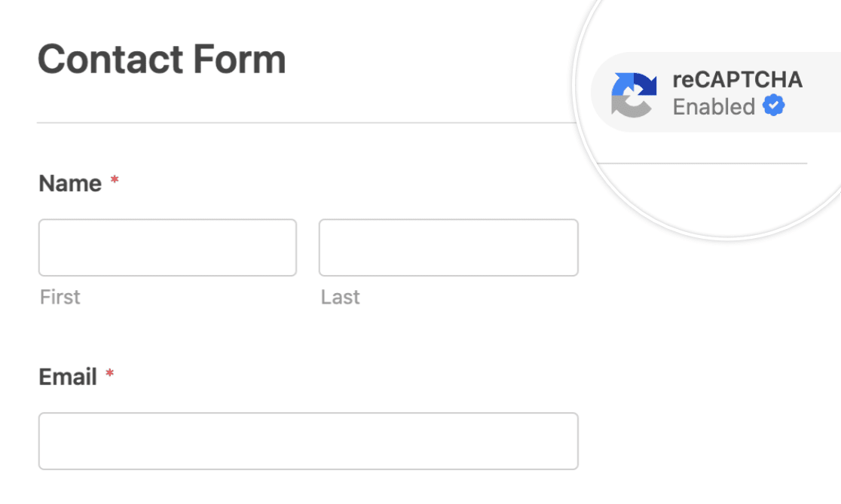Click the reCAPTCHA arrows logo
This screenshot has width=841, height=504.
tap(634, 95)
